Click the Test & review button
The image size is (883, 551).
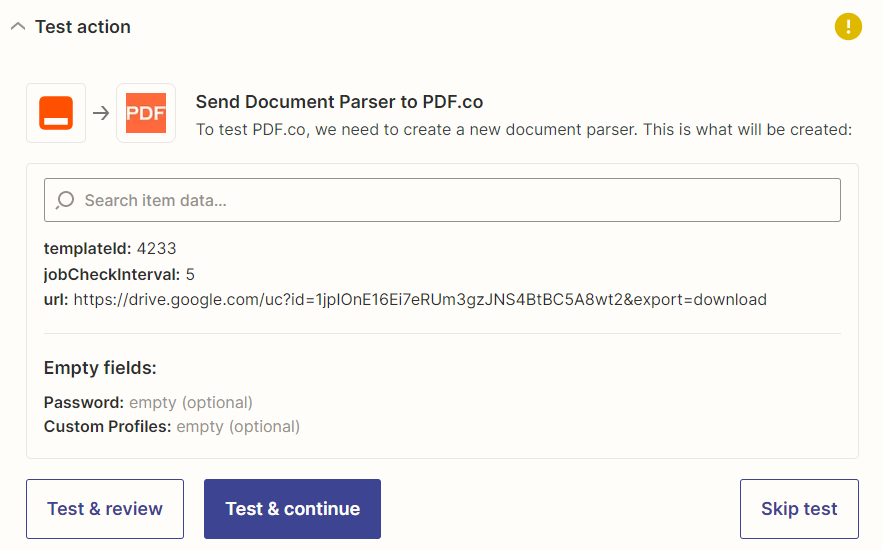tap(105, 509)
